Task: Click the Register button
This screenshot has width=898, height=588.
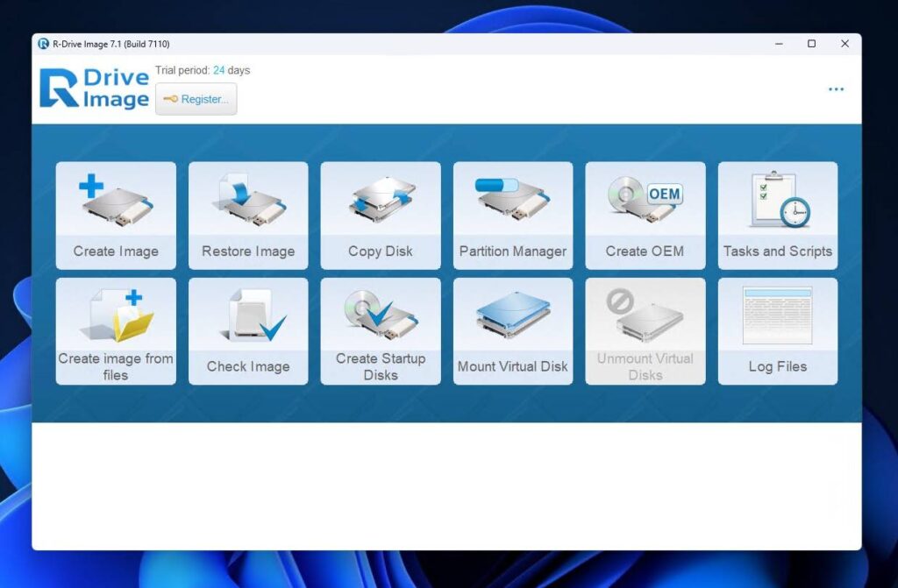Action: [x=196, y=99]
